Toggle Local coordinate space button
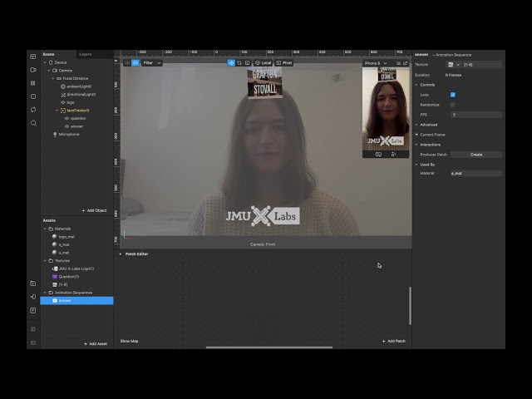Image resolution: width=532 pixels, height=399 pixels. [263, 63]
